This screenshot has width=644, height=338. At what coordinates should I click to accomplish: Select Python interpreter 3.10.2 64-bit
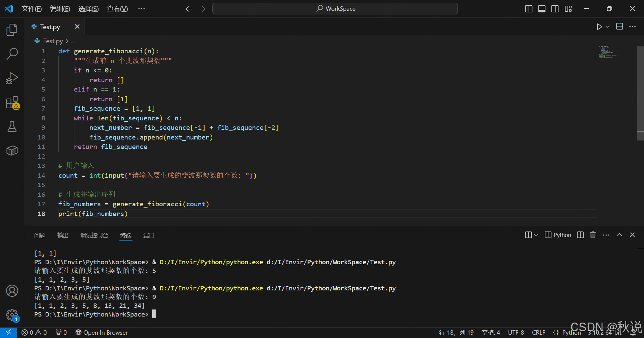pyautogui.click(x=604, y=333)
